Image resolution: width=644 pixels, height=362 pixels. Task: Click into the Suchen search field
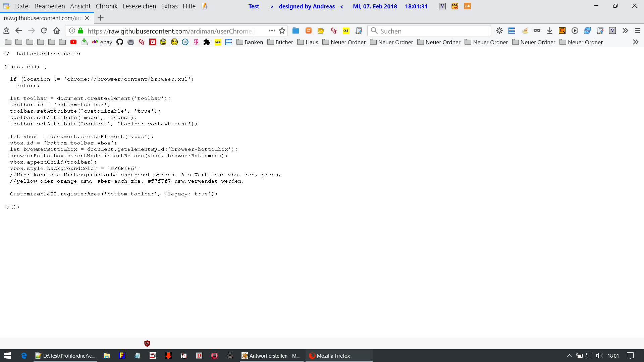coord(433,31)
